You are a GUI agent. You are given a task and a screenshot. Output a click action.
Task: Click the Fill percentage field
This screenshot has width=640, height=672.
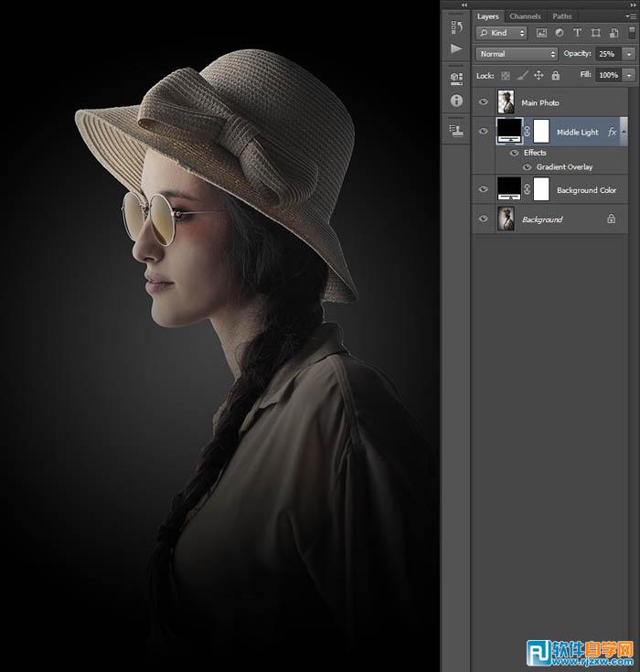pos(608,75)
